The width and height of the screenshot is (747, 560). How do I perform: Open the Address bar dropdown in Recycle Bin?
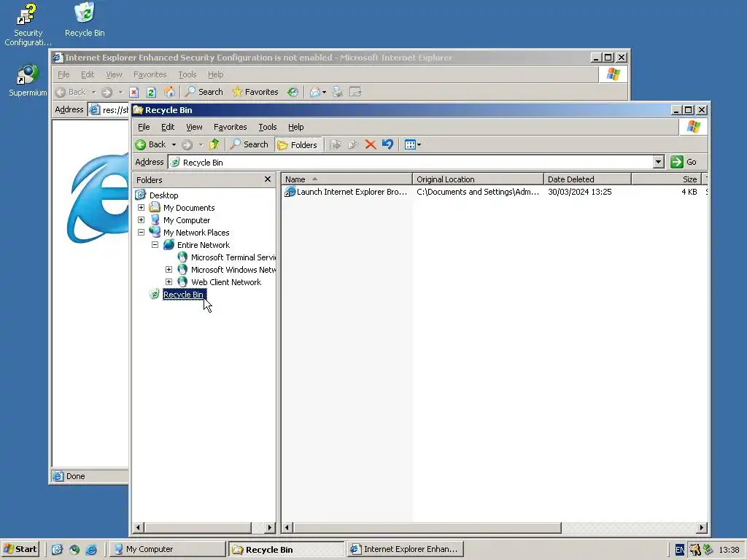(x=659, y=162)
